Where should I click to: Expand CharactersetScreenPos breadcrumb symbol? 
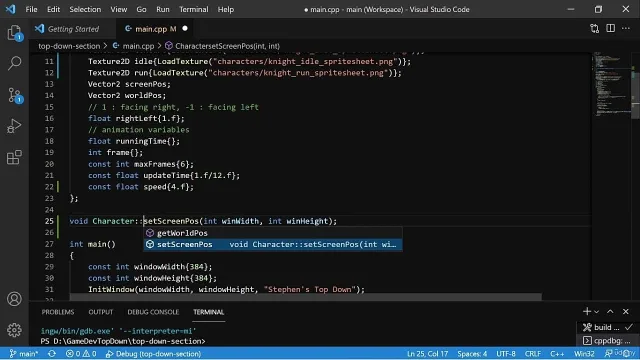tap(222, 46)
